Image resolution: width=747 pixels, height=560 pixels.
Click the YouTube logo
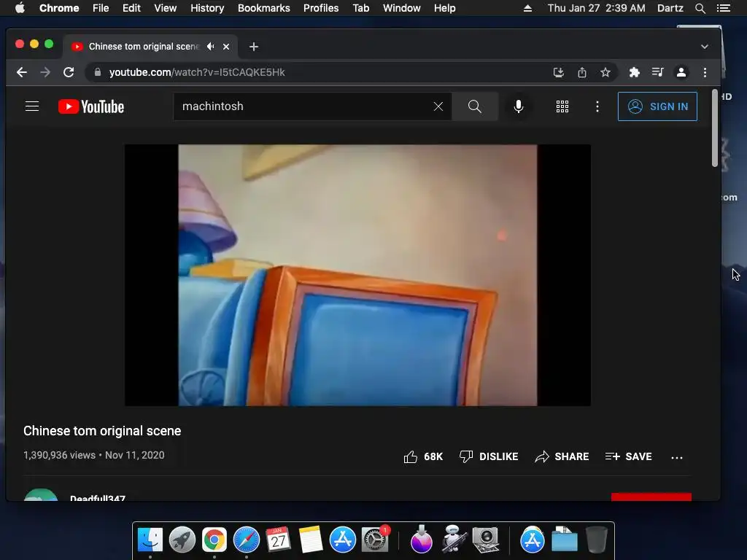point(91,106)
